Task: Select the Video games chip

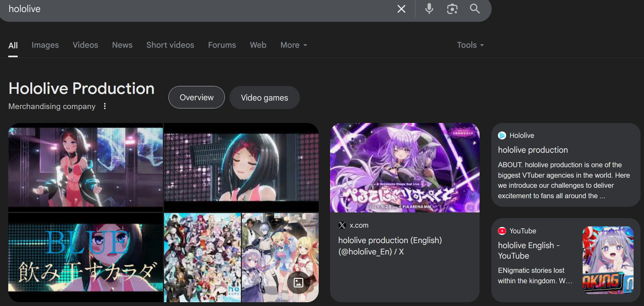Action: click(264, 97)
